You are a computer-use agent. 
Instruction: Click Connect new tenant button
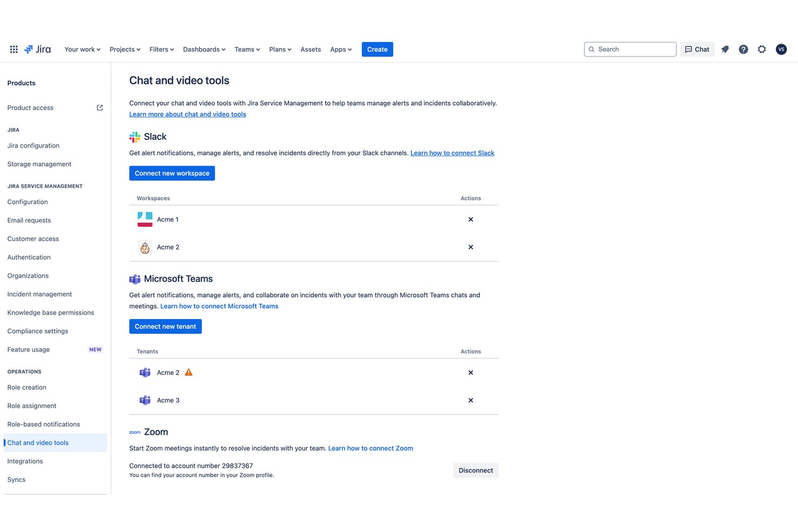166,327
